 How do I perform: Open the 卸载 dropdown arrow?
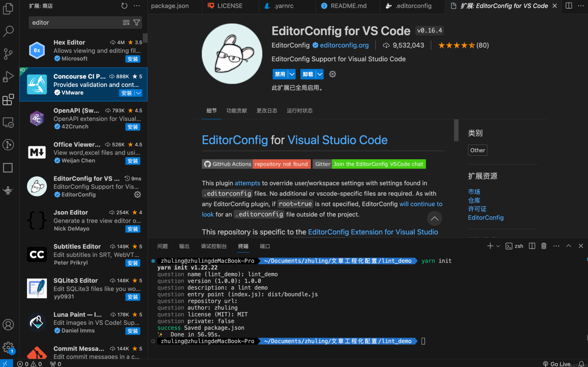tap(320, 74)
